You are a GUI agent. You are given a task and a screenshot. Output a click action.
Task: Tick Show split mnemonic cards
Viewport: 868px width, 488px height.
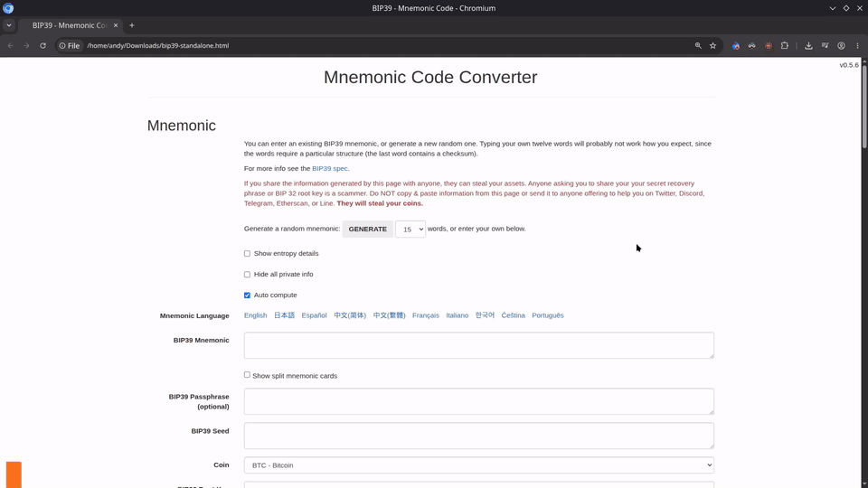[x=247, y=374]
